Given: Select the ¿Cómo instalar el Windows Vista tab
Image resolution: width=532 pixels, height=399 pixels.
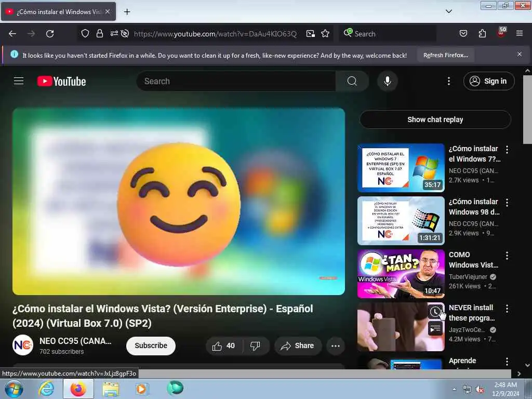Looking at the screenshot, I should tap(58, 11).
